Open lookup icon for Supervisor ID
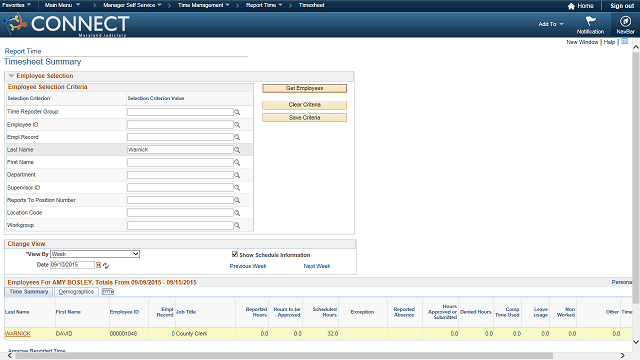Viewport: 640px width, 360px height. (x=237, y=188)
